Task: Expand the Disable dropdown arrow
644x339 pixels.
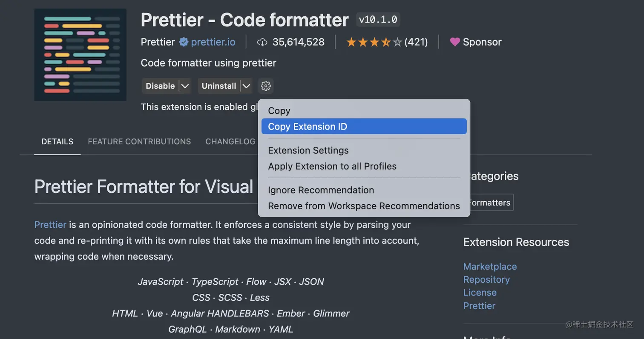Action: [185, 86]
